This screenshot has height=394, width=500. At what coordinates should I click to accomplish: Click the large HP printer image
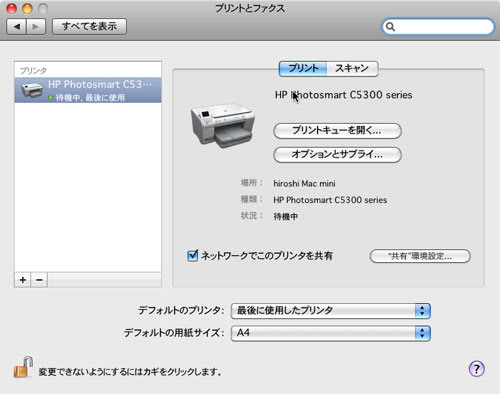pyautogui.click(x=223, y=125)
